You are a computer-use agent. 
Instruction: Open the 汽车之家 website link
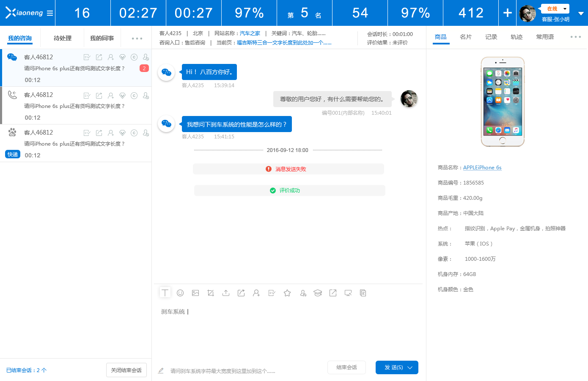tap(250, 33)
